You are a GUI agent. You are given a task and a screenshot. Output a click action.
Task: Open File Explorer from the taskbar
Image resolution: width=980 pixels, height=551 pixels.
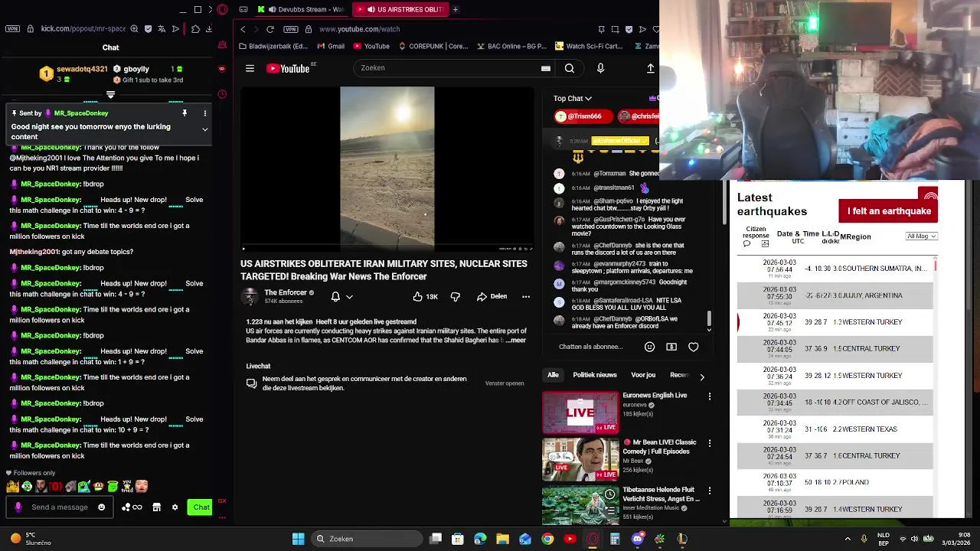(502, 539)
